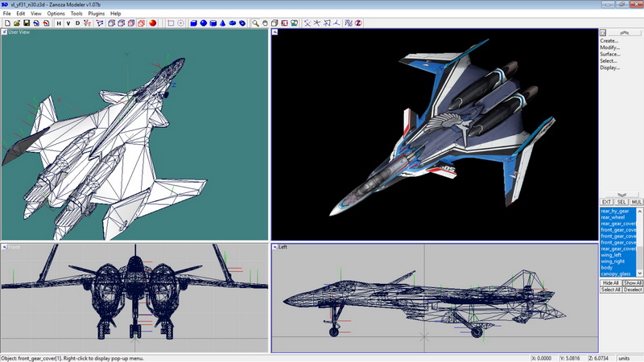The image size is (644, 362).
Task: Click the X coordinate status field
Action: click(544, 358)
